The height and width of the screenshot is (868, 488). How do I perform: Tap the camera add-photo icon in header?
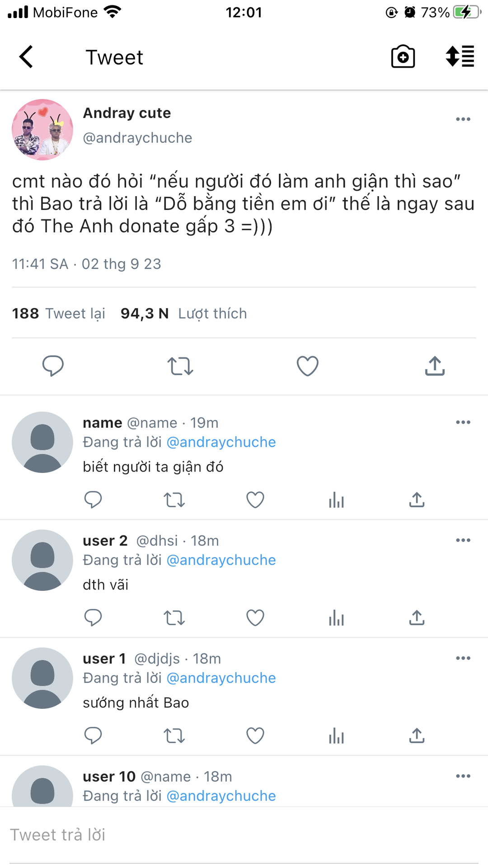tap(403, 57)
